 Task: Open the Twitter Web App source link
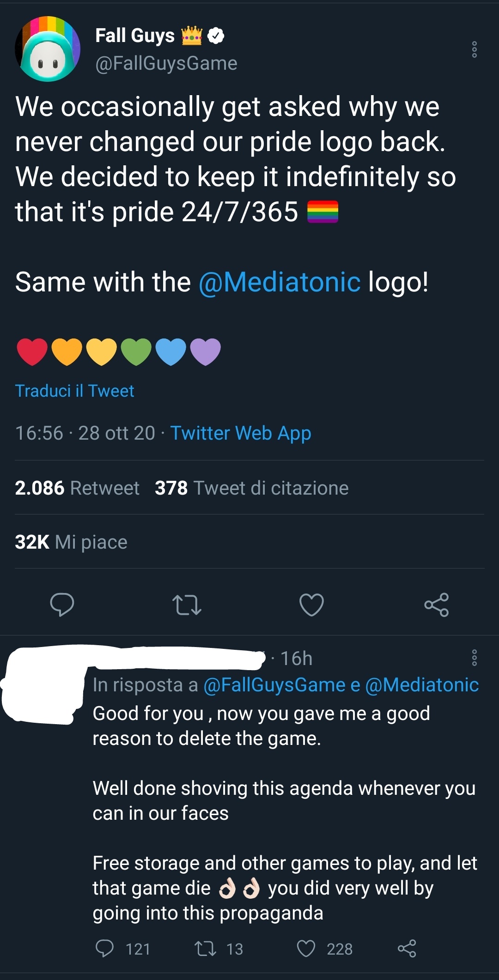click(241, 433)
